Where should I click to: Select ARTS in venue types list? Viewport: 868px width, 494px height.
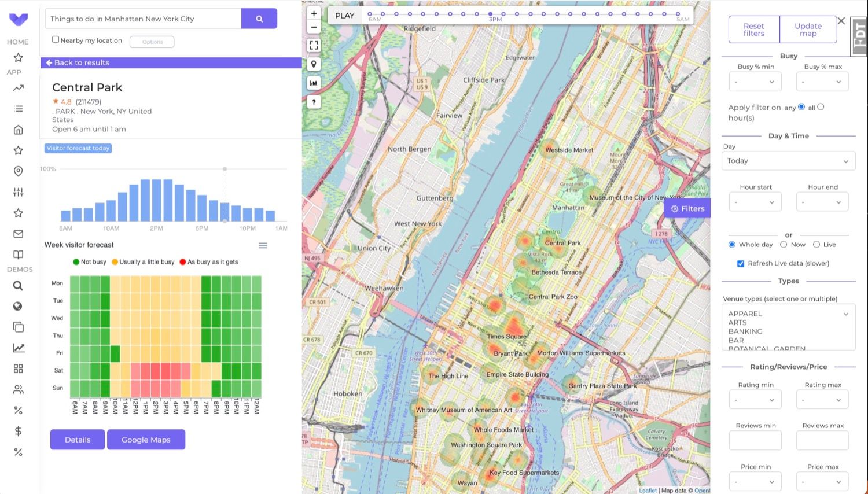tap(737, 322)
